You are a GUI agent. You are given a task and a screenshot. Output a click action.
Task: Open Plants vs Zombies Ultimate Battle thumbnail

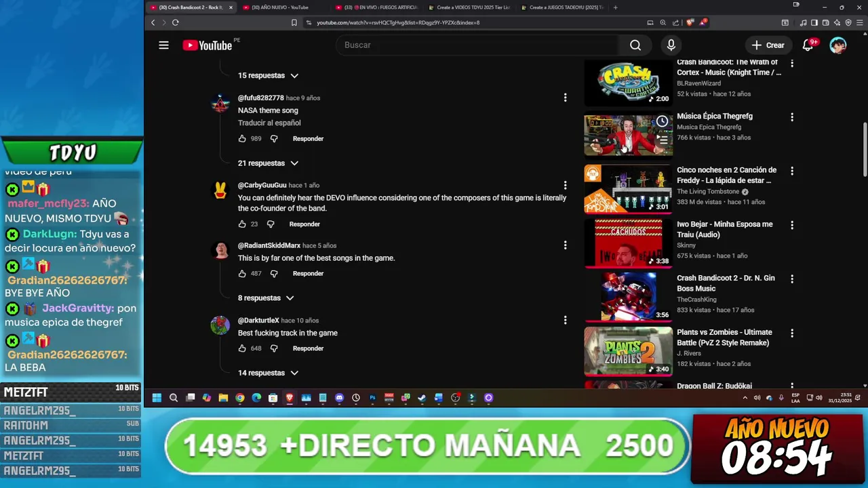click(x=629, y=351)
